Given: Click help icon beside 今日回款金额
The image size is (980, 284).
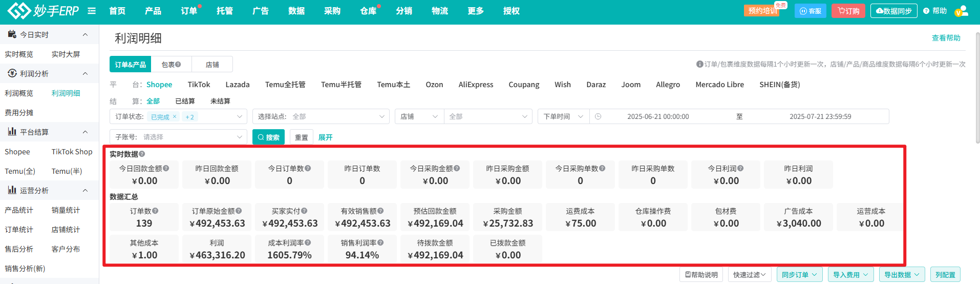Looking at the screenshot, I should tap(166, 168).
